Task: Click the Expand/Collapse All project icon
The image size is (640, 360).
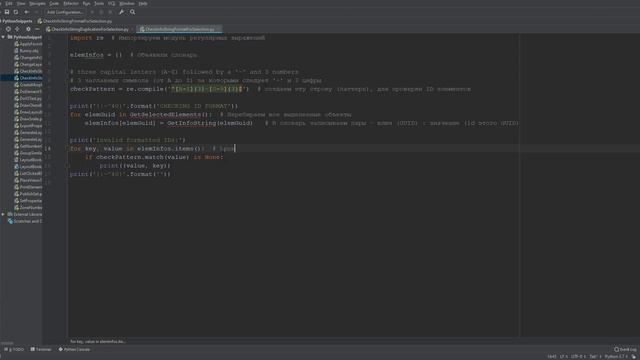Action: (x=17, y=29)
